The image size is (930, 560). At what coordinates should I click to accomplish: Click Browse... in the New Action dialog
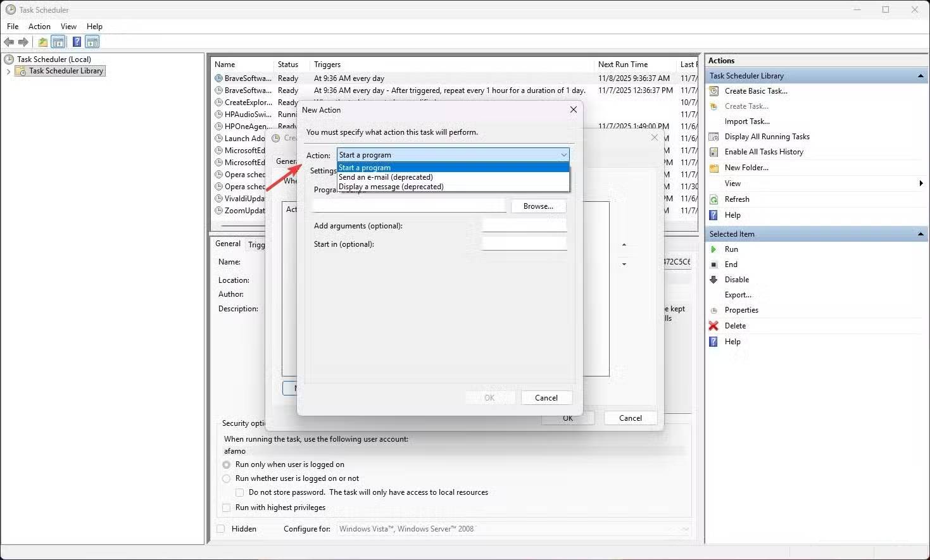coord(538,206)
